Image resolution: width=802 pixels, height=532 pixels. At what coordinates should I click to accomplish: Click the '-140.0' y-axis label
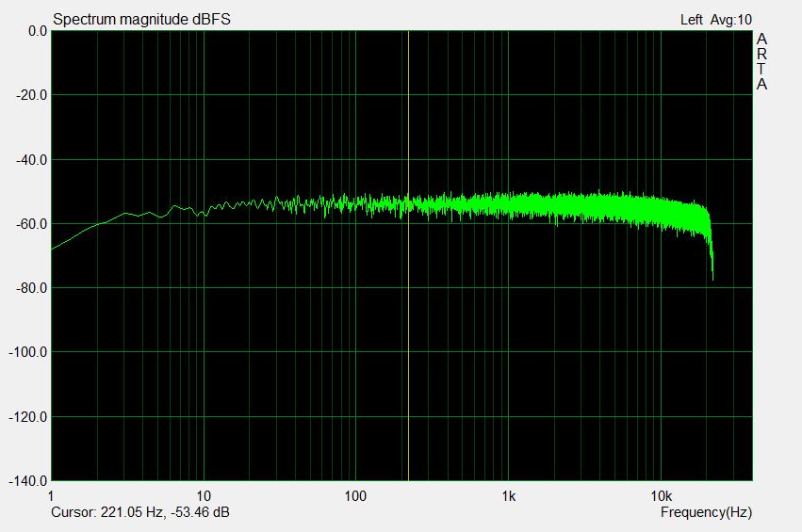tap(28, 481)
